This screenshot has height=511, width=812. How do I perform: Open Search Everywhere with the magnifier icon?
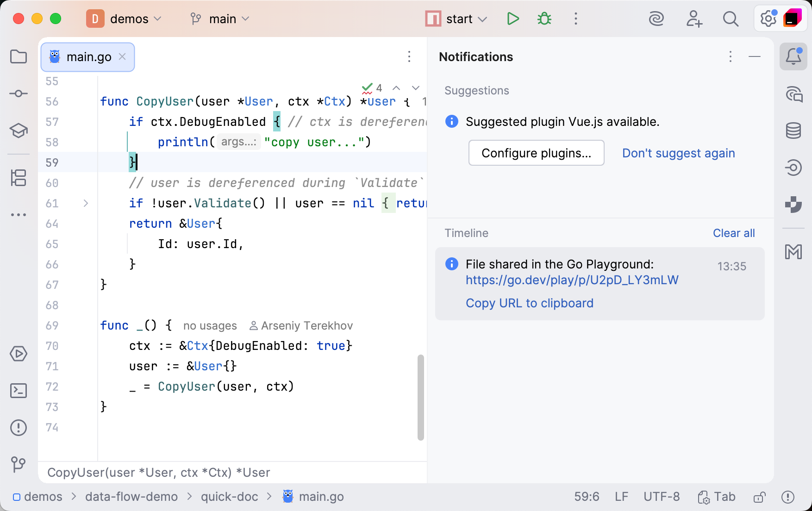(x=730, y=19)
